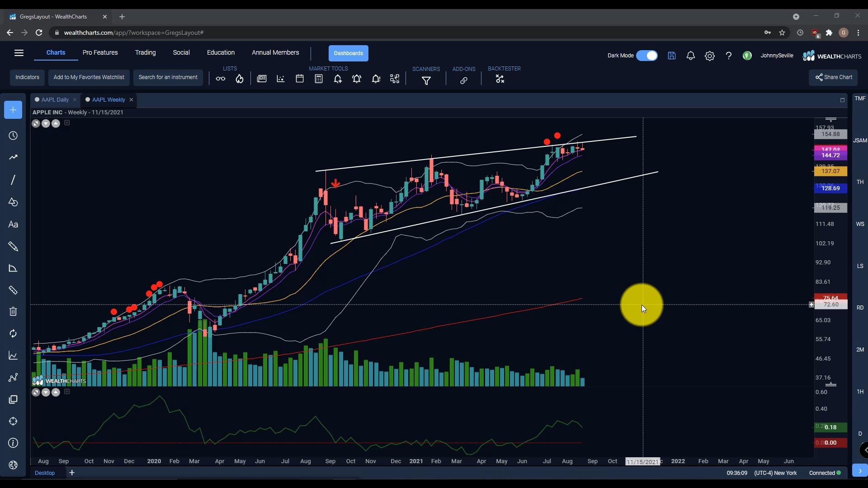The image size is (868, 488).
Task: Open the Backtester strategy icon
Action: 500,79
